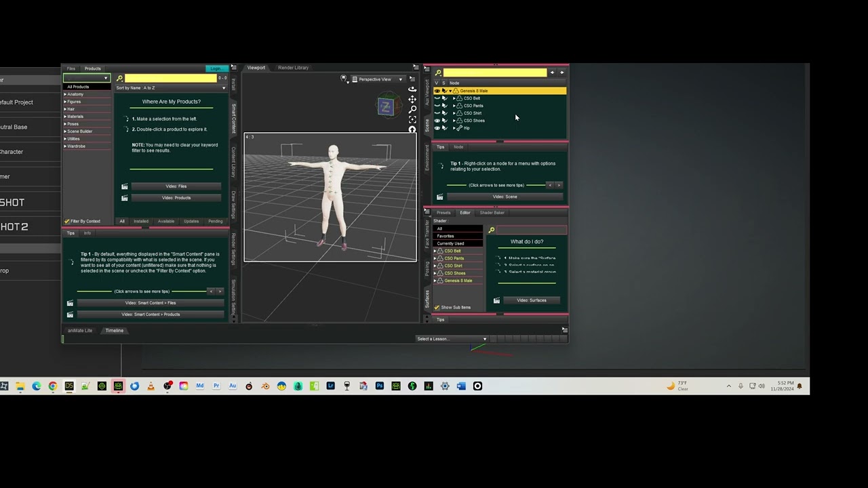Open the Viewport pane options menu icon
Screen dimensions: 868x488
point(416,68)
